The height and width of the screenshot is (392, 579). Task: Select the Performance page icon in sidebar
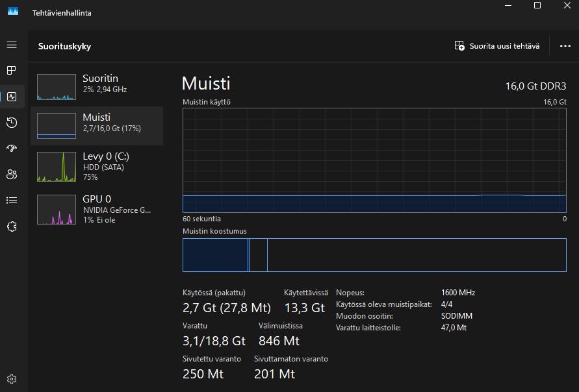[12, 97]
